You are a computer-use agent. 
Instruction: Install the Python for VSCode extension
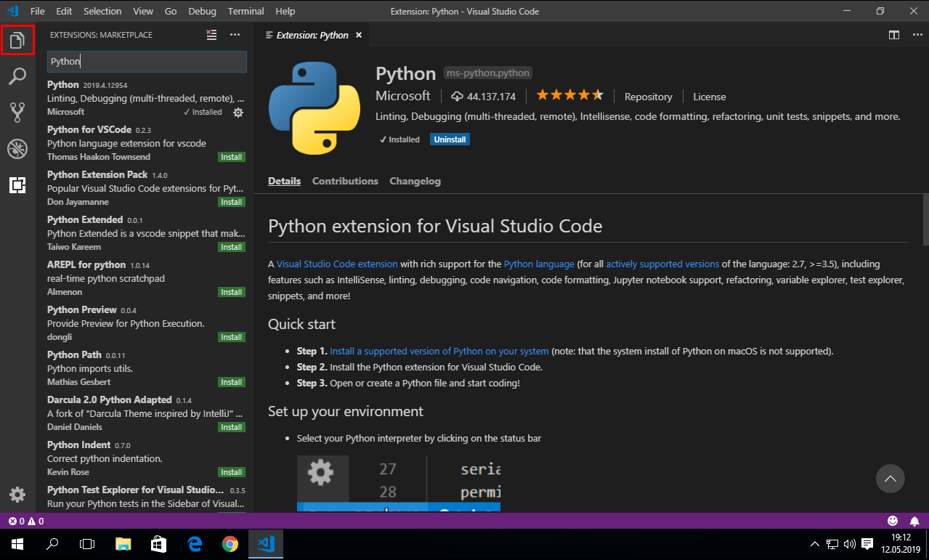232,158
